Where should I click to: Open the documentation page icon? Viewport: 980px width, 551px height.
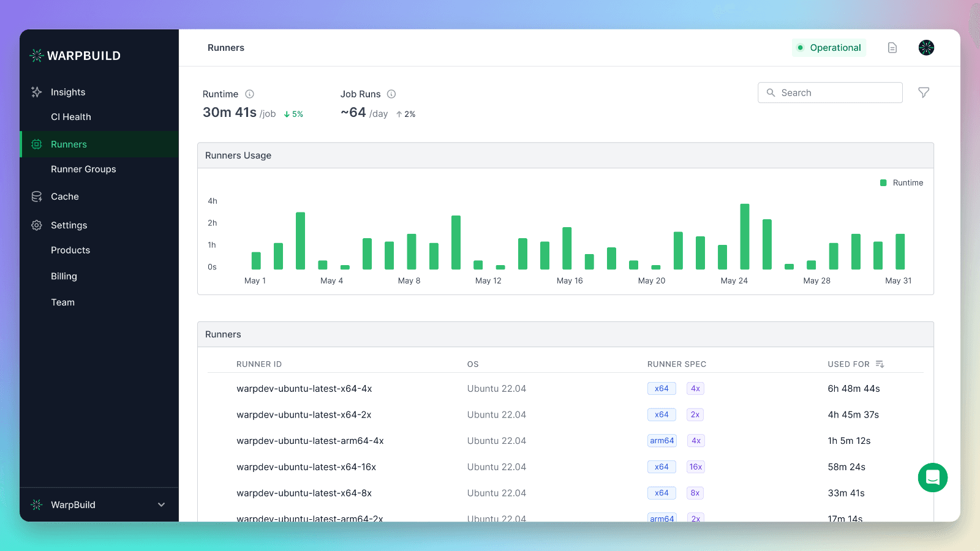pos(892,47)
